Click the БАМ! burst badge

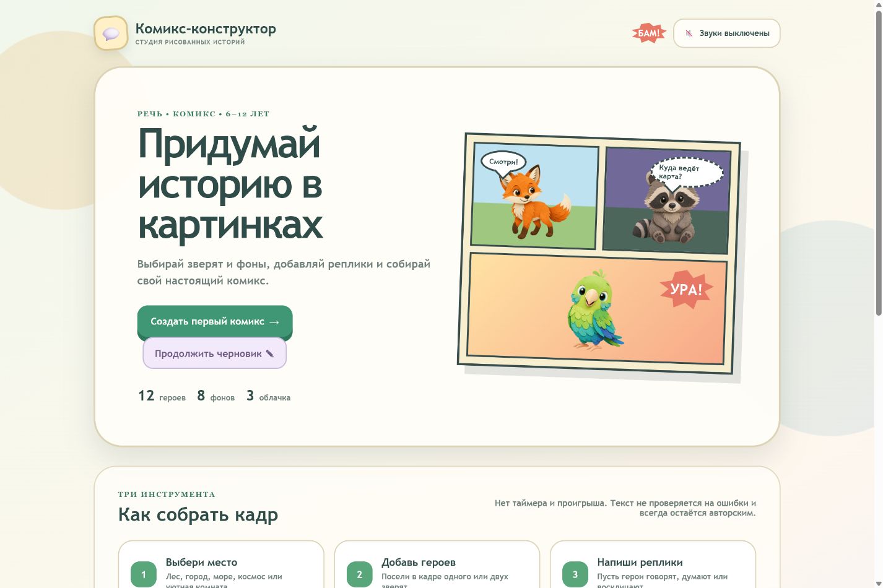pos(648,33)
